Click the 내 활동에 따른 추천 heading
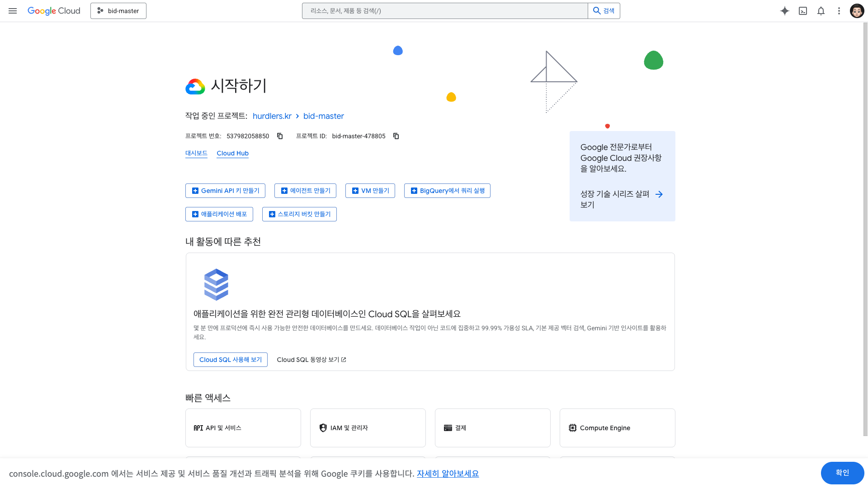The width and height of the screenshot is (868, 488). click(223, 242)
